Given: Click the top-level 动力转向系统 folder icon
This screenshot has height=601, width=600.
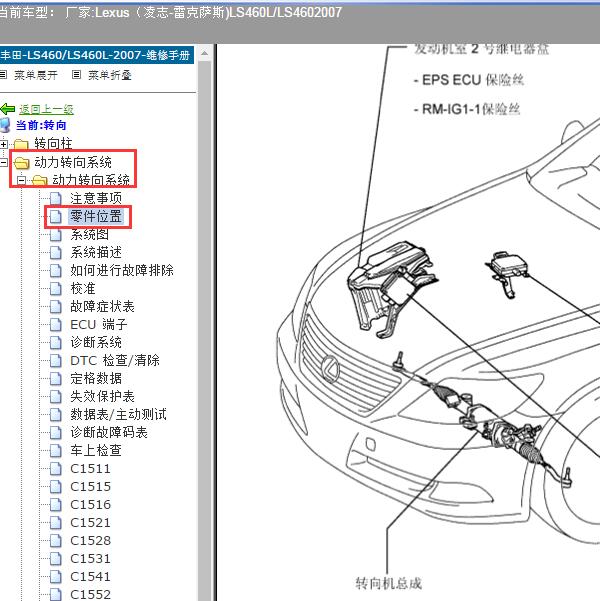Looking at the screenshot, I should pos(21,163).
